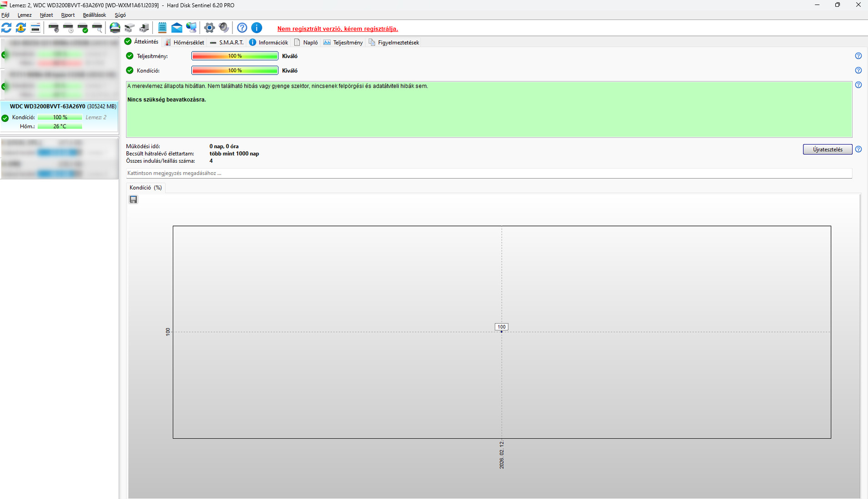Click the globe with drive icon
This screenshot has width=868, height=499.
pyautogui.click(x=115, y=28)
